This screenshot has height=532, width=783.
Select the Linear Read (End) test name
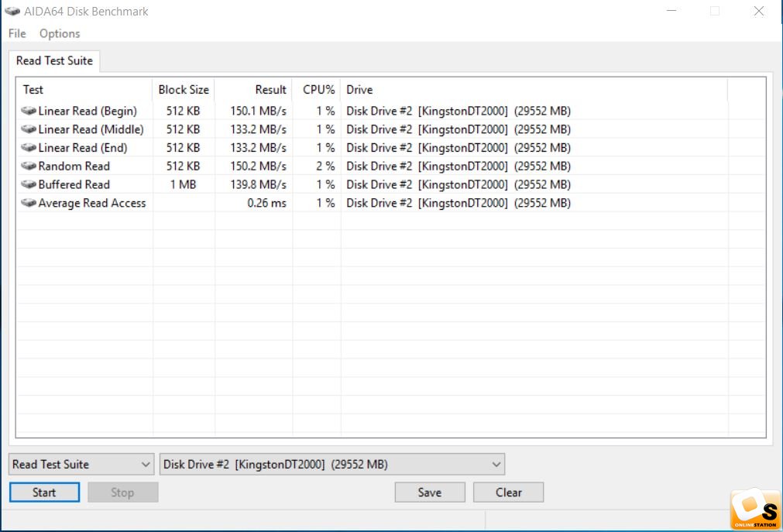(83, 148)
